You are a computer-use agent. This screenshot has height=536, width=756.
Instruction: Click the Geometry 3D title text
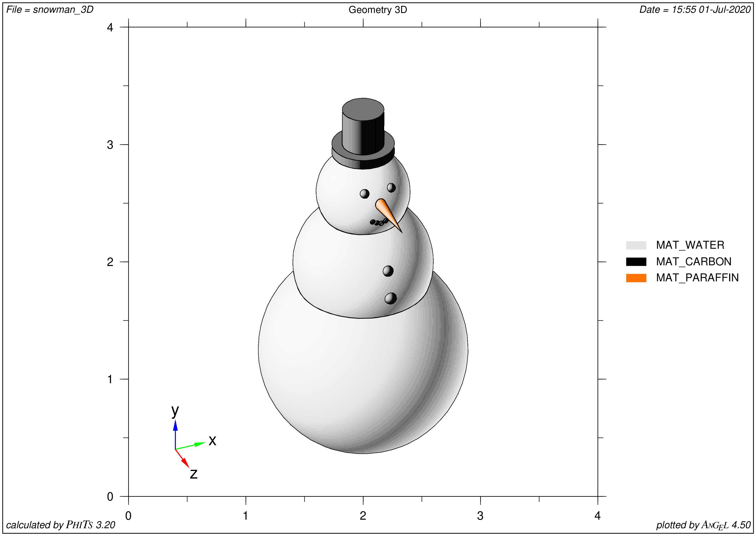(x=378, y=10)
